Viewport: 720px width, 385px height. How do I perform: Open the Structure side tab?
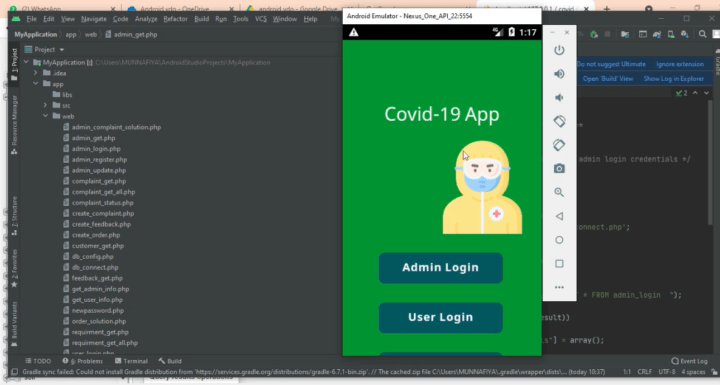(x=14, y=216)
